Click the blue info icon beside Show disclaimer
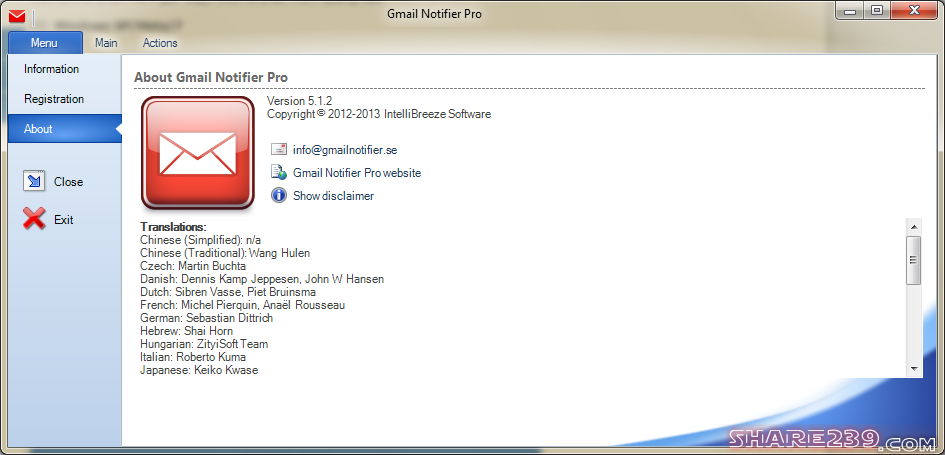 pyautogui.click(x=278, y=195)
